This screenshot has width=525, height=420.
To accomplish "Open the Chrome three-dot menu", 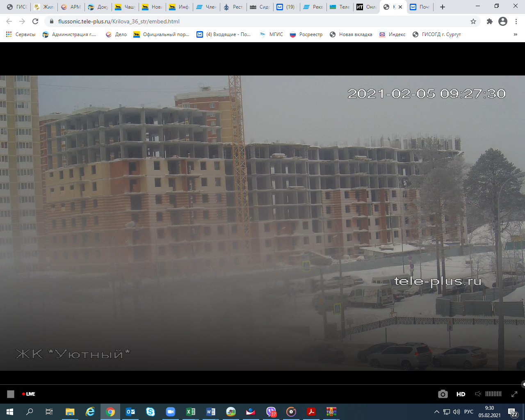I will (x=516, y=21).
